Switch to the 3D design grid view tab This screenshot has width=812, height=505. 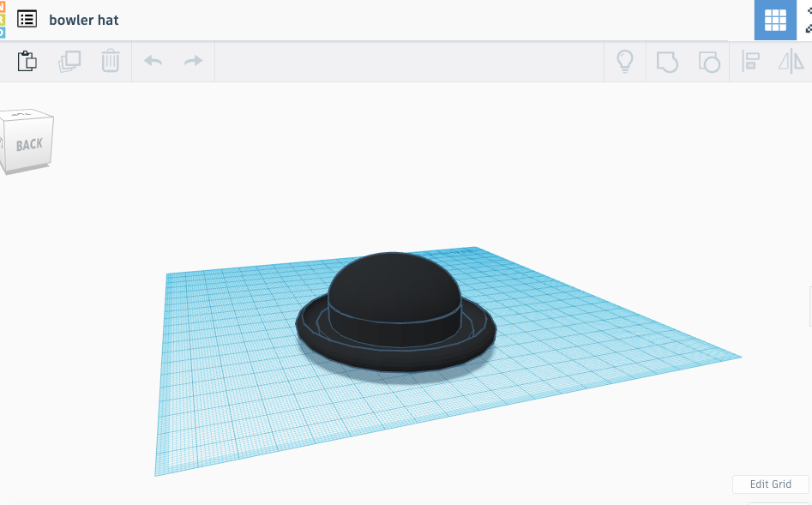(775, 20)
